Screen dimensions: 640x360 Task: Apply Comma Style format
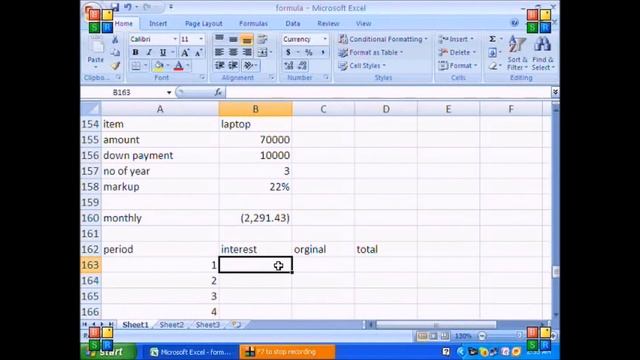click(322, 52)
